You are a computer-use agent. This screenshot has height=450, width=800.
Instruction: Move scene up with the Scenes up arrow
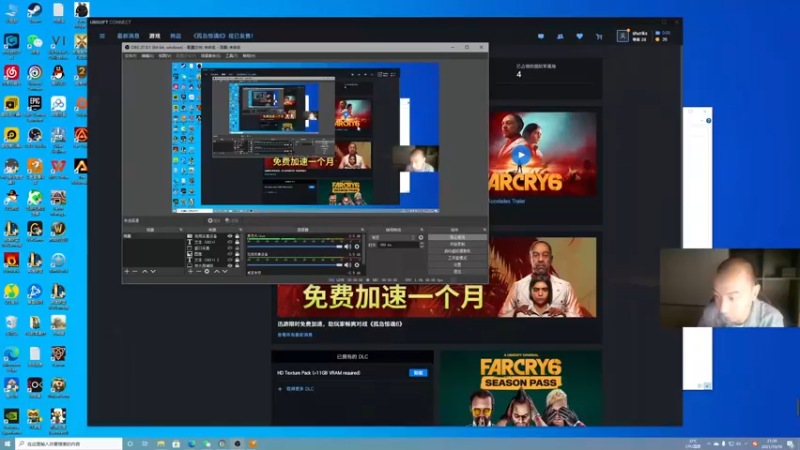point(145,271)
